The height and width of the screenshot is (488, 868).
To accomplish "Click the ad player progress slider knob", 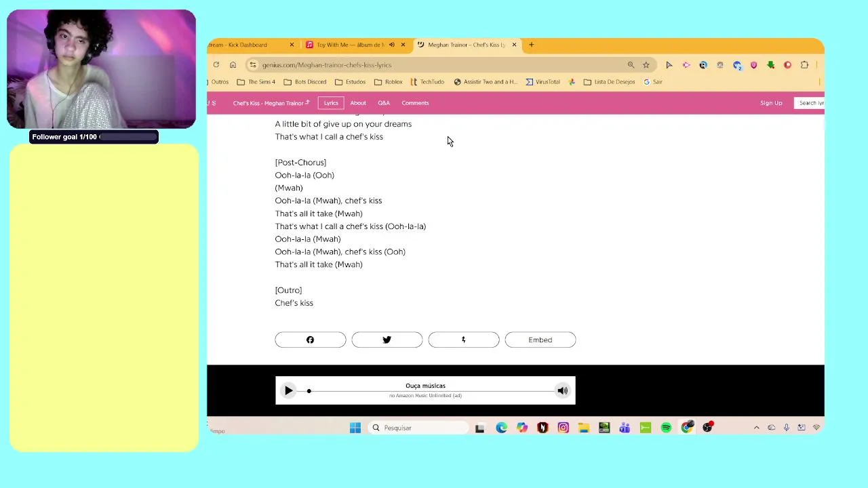I will point(309,391).
